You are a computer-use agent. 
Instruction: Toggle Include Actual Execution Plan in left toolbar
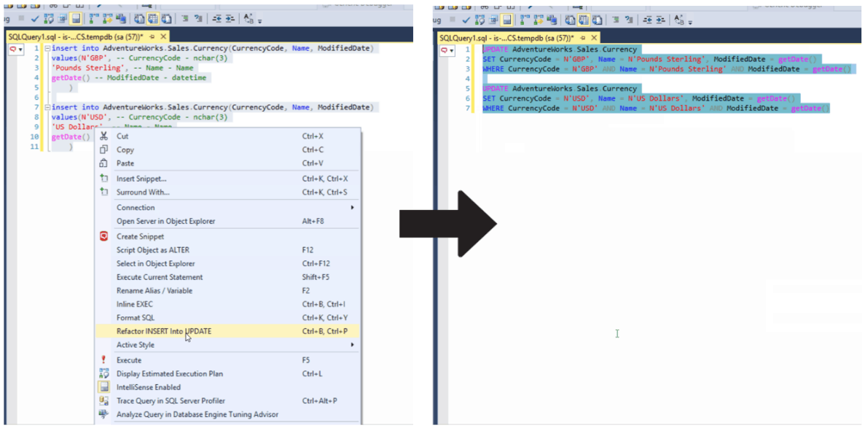coord(94,19)
